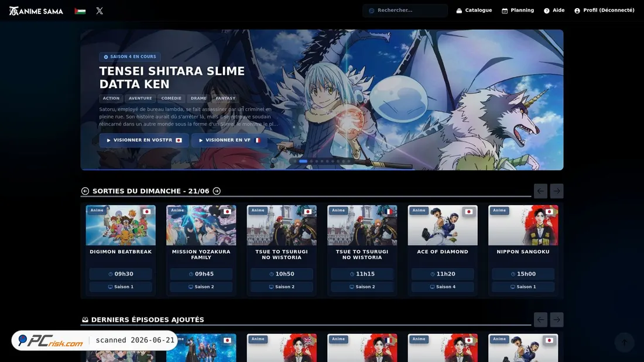The width and height of the screenshot is (644, 362).
Task: Click the scroll-to-top arrow button
Action: point(624,342)
